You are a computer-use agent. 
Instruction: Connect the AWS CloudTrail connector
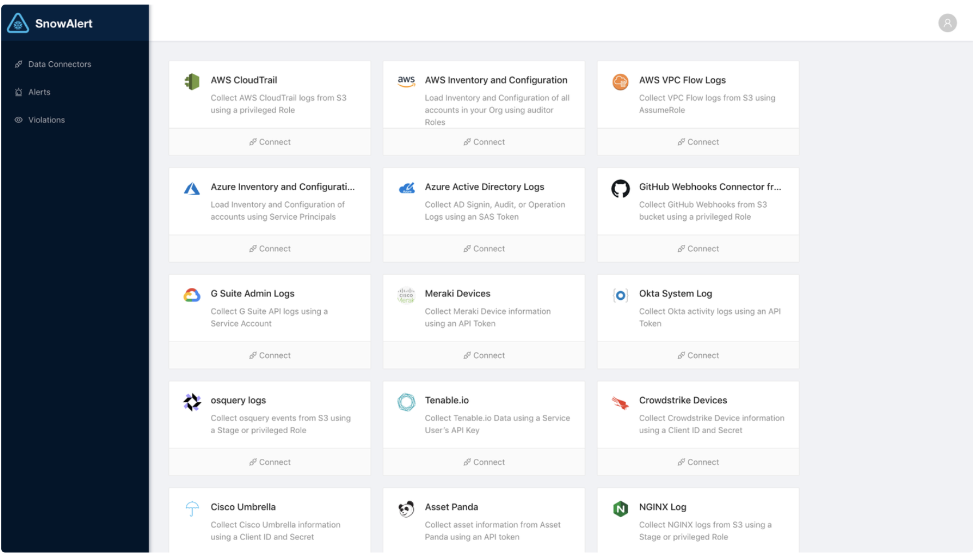tap(269, 141)
